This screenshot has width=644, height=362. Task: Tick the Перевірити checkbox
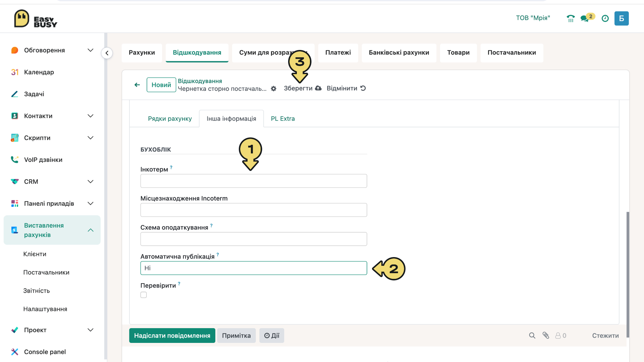pyautogui.click(x=144, y=295)
